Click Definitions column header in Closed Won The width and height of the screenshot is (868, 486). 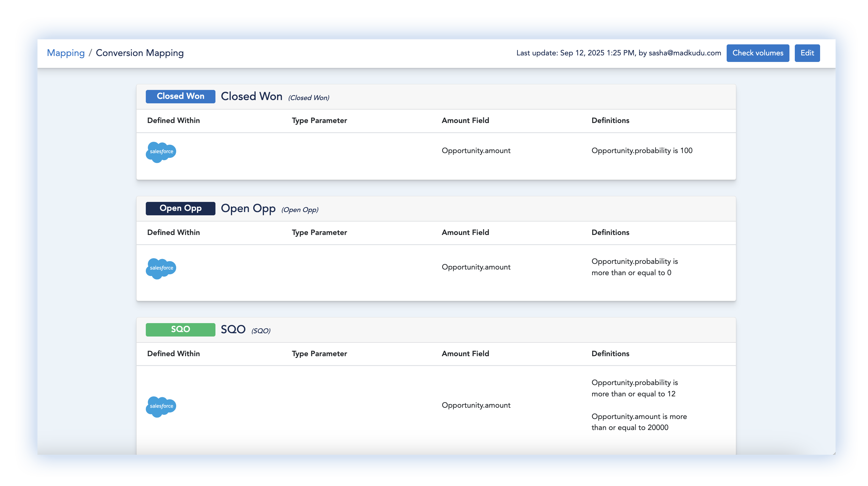tap(610, 120)
